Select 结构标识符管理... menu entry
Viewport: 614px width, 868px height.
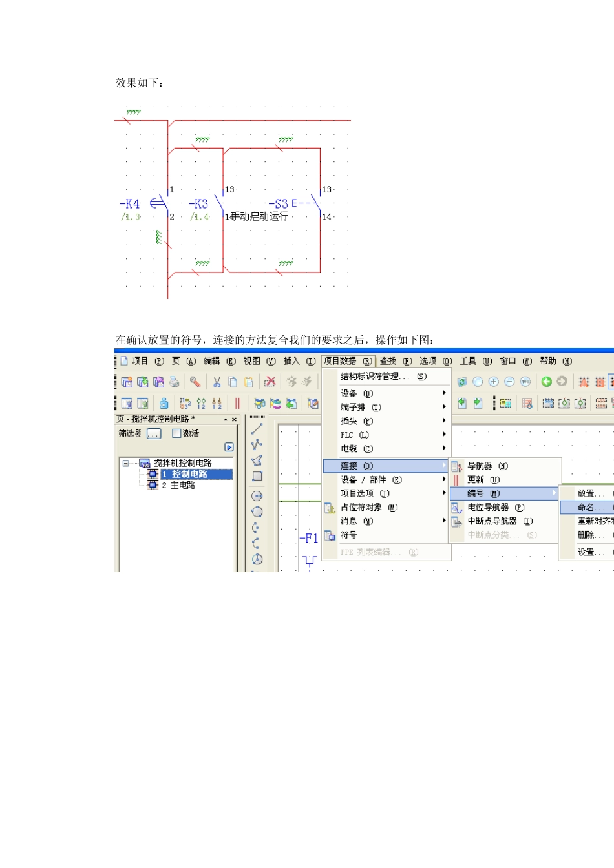386,377
